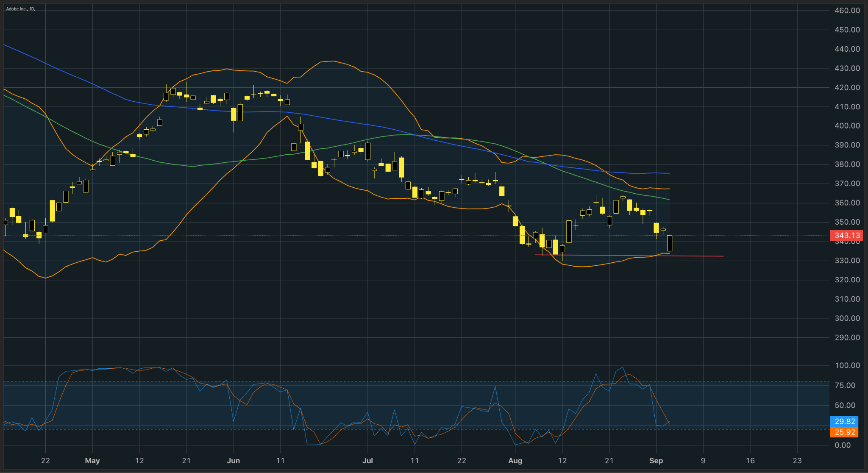Click the Aug label on the time axis
Screen dimensions: 868x473
coord(515,461)
